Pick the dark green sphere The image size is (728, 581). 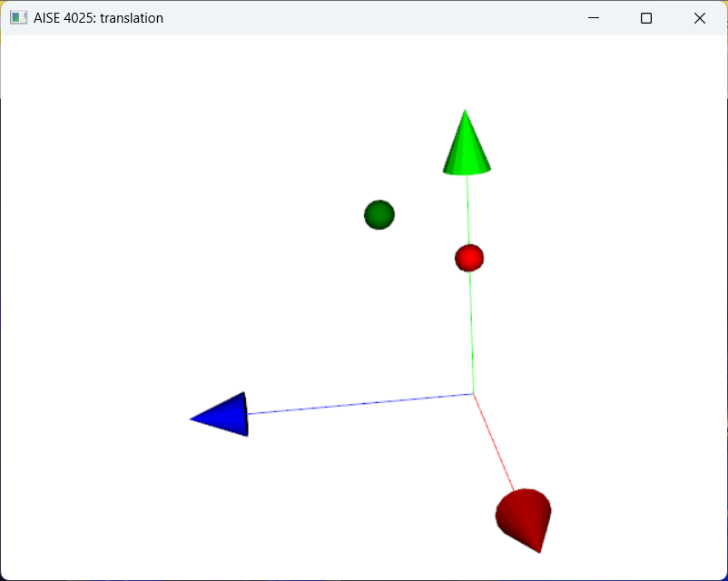click(379, 215)
